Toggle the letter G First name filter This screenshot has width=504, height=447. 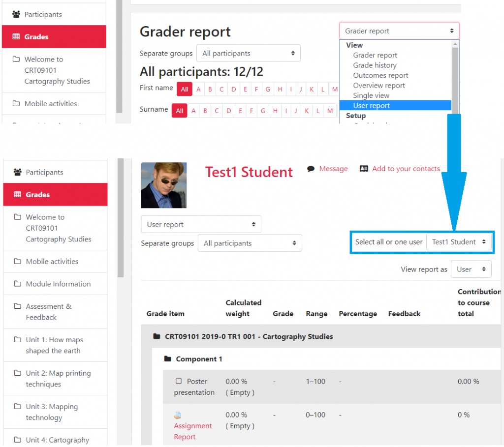coord(267,89)
